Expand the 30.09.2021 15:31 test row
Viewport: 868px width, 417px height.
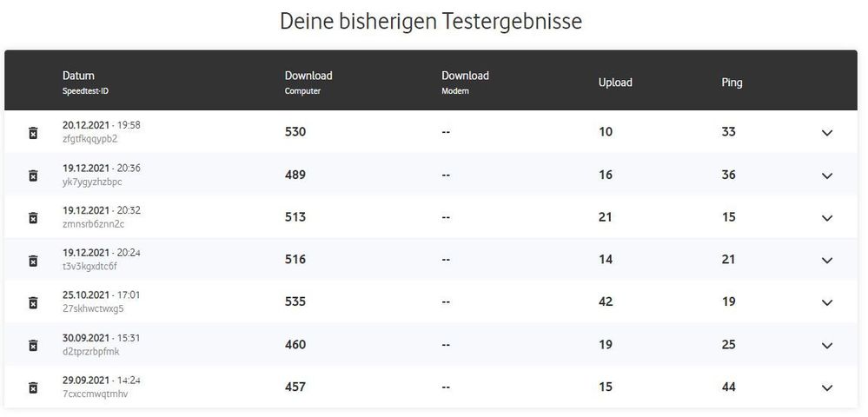coord(826,345)
